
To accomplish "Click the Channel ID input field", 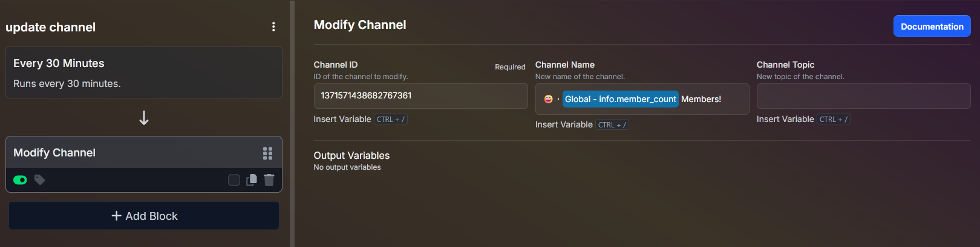I will (x=420, y=96).
